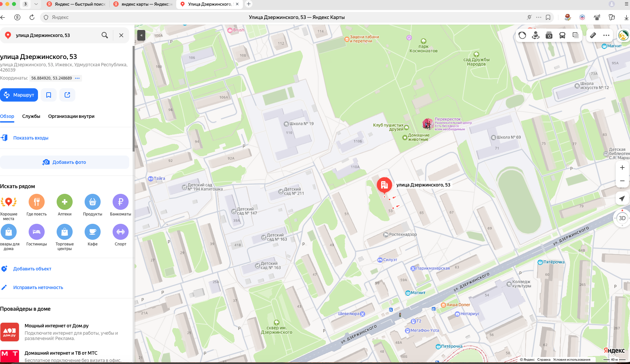This screenshot has width=630, height=364.
Task: Open the Организации внутри tab
Action: tap(71, 116)
